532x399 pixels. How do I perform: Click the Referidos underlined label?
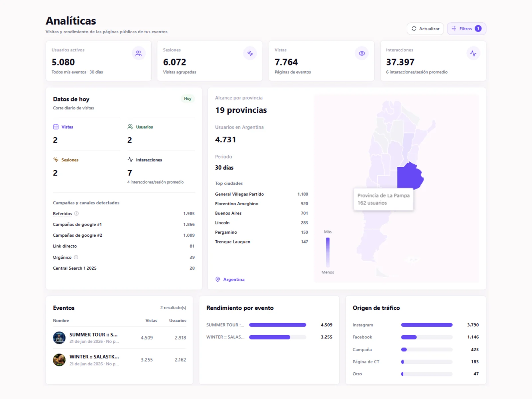pyautogui.click(x=63, y=213)
